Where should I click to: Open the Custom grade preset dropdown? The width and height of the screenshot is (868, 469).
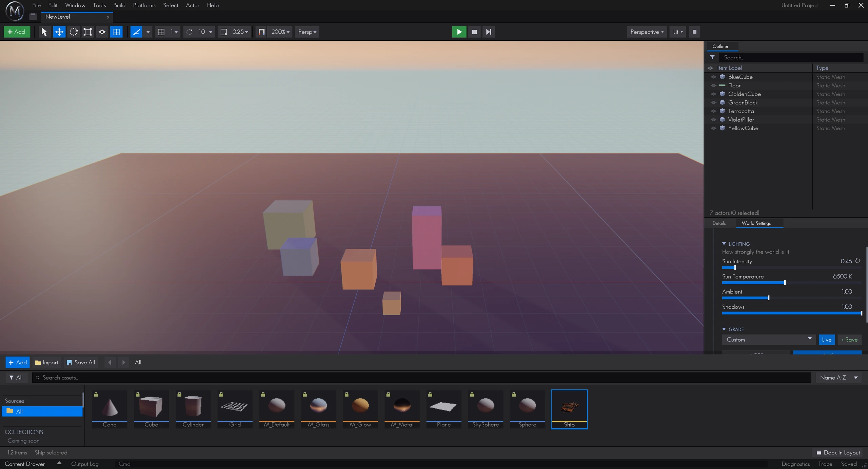pyautogui.click(x=769, y=340)
